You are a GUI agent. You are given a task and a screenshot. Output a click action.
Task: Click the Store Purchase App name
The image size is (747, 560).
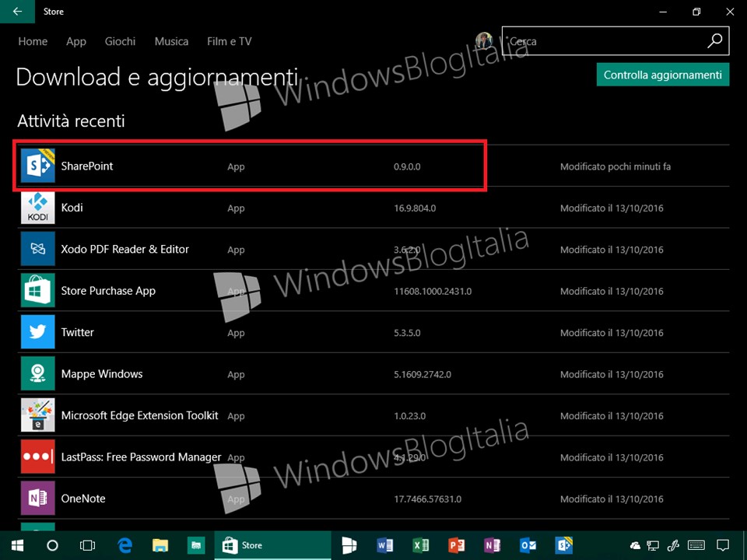[108, 291]
